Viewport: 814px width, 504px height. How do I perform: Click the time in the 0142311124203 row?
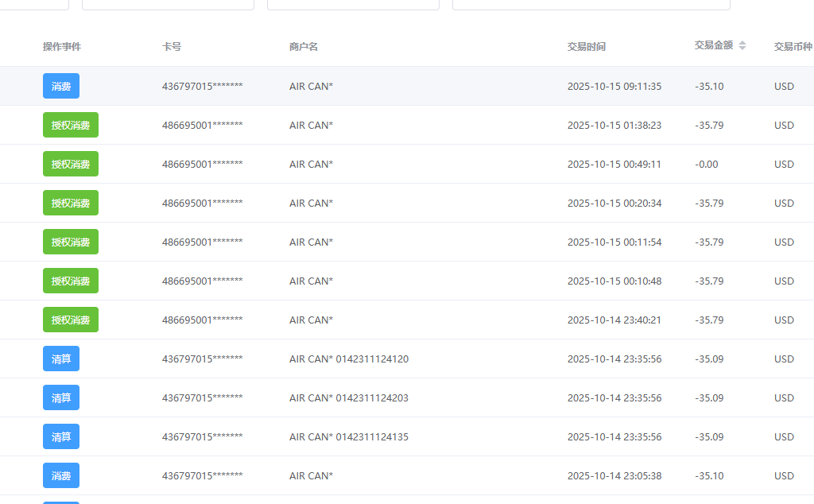614,397
